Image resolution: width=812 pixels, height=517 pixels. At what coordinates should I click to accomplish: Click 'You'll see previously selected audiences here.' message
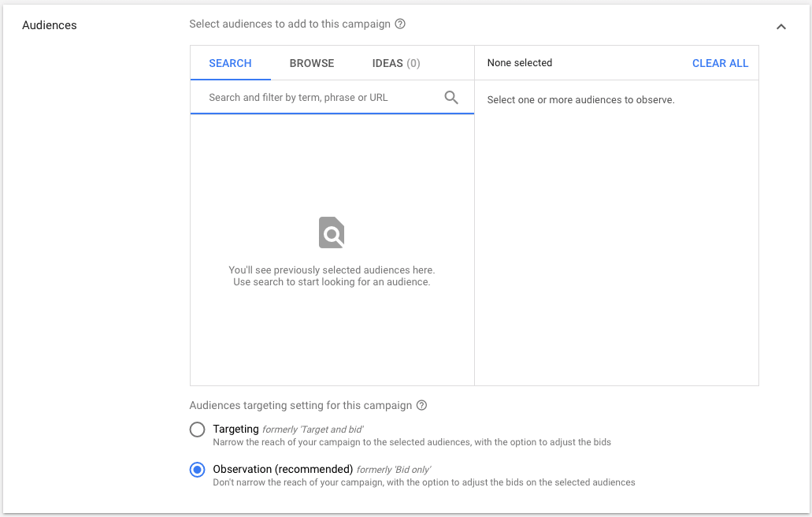tap(332, 270)
